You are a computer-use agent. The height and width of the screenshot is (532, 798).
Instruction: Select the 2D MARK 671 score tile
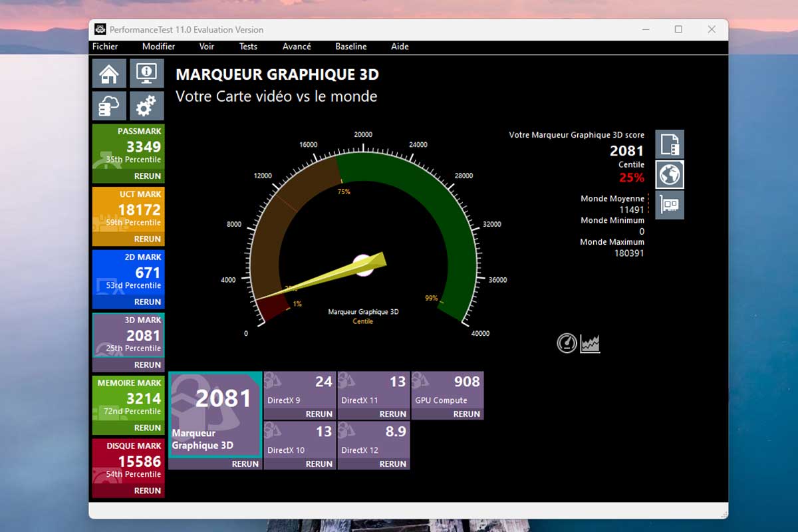(128, 273)
